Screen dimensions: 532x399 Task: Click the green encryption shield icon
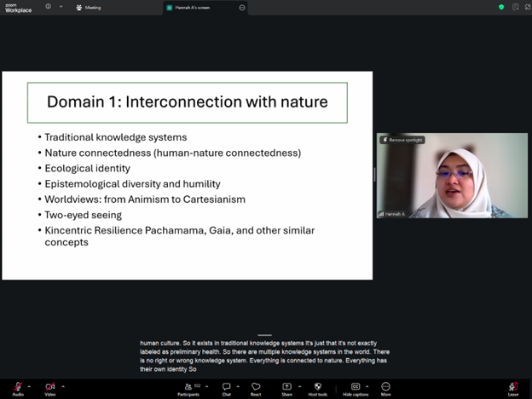(x=501, y=7)
